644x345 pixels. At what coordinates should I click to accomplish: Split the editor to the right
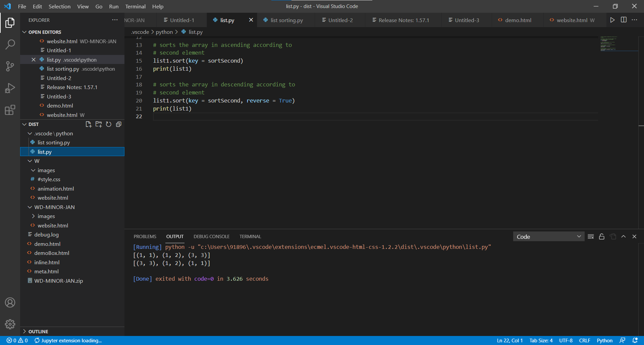(624, 20)
